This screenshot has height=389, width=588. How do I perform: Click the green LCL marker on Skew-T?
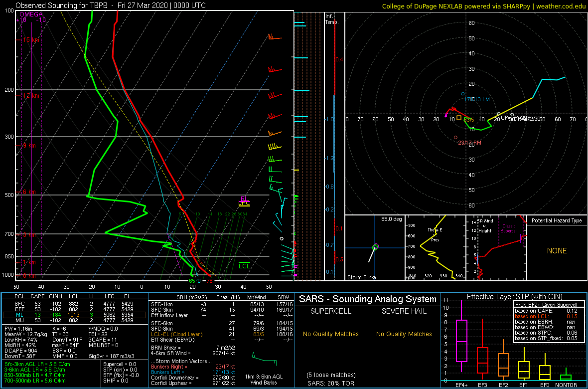[x=244, y=266]
